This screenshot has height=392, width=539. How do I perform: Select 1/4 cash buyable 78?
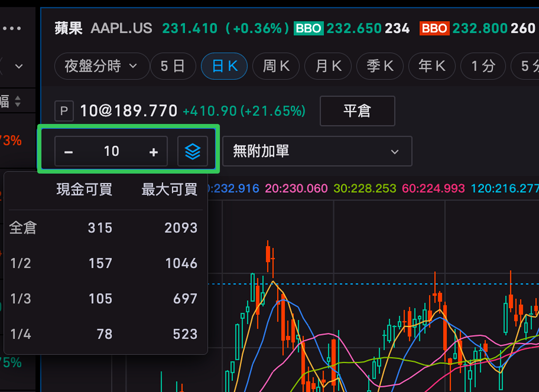click(104, 334)
